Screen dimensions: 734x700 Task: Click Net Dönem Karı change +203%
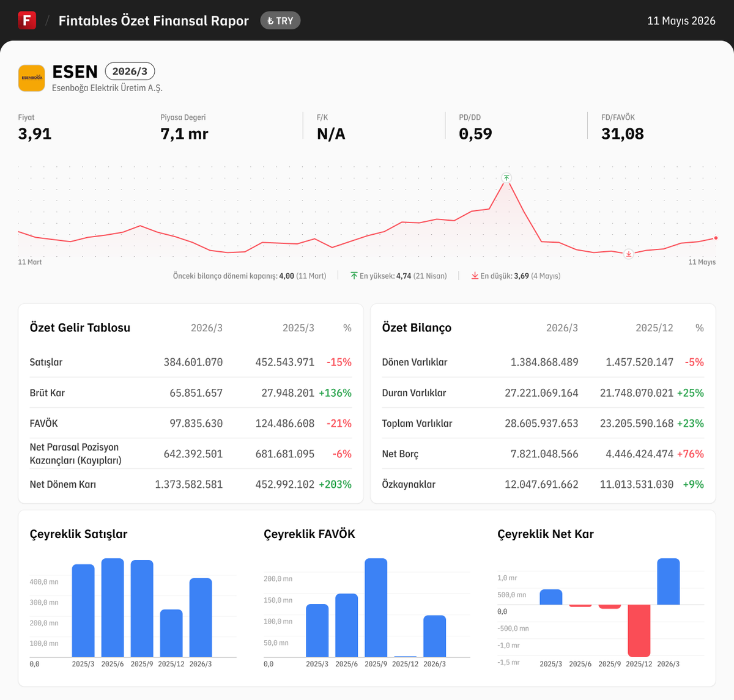click(x=335, y=484)
